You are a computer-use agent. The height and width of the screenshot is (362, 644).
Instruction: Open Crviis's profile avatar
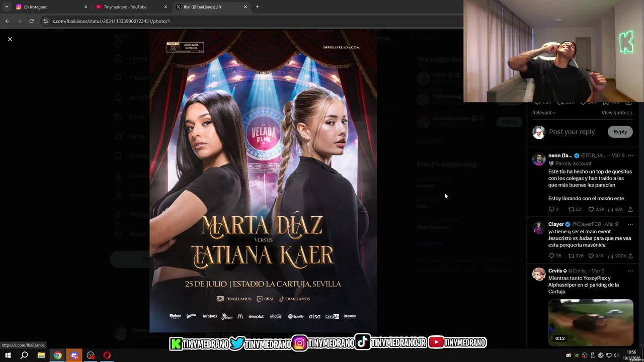pos(539,275)
